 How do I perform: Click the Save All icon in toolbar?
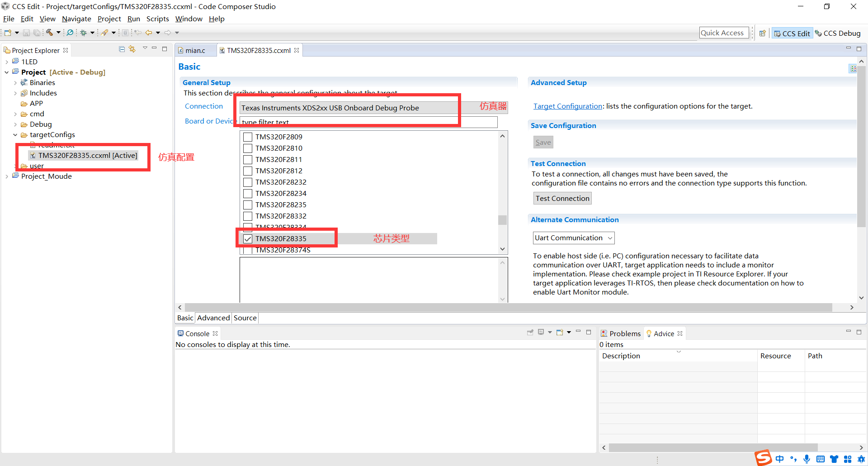coord(37,33)
